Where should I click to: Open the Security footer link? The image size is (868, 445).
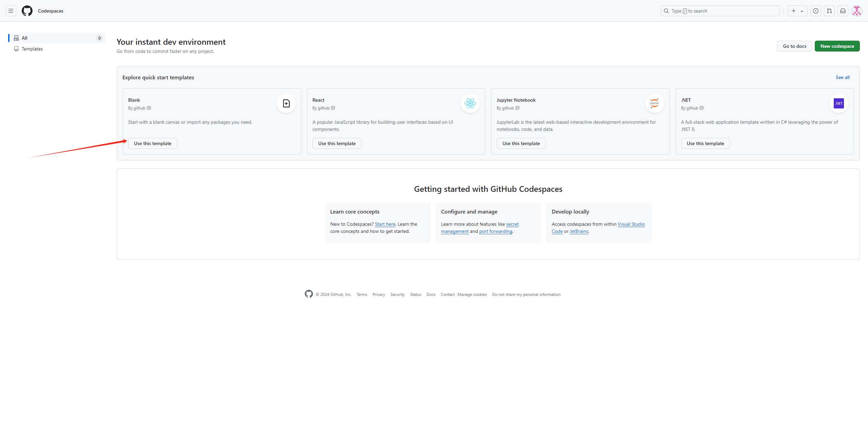(x=397, y=295)
